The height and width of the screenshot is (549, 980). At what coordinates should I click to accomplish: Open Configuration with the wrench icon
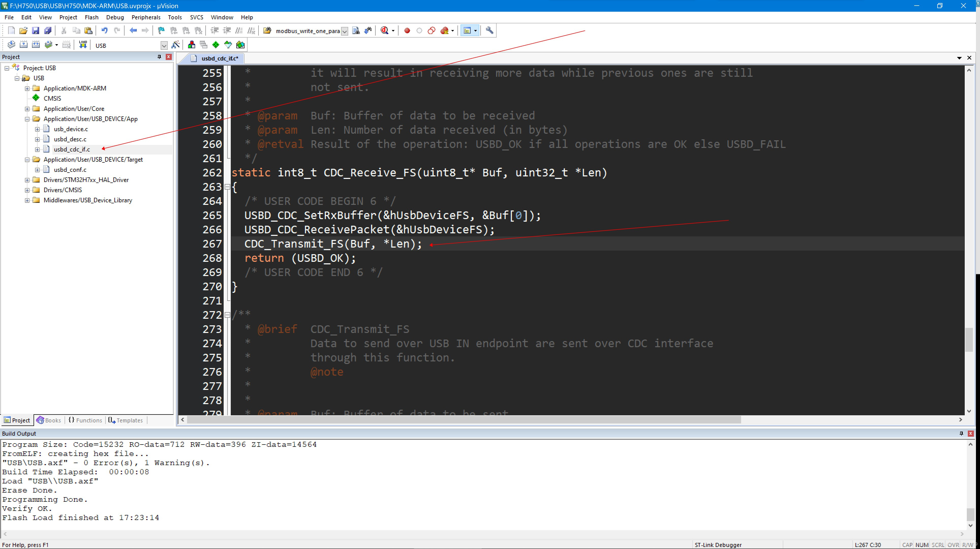click(490, 30)
